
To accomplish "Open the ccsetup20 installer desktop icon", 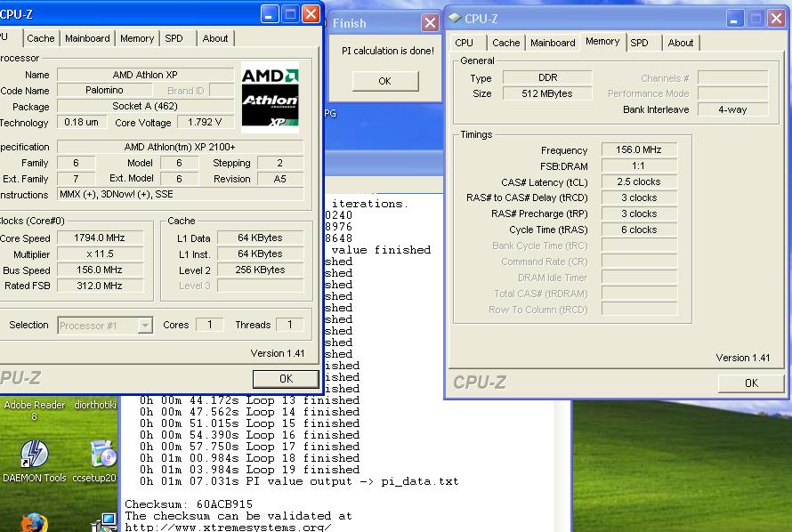I will 95,461.
